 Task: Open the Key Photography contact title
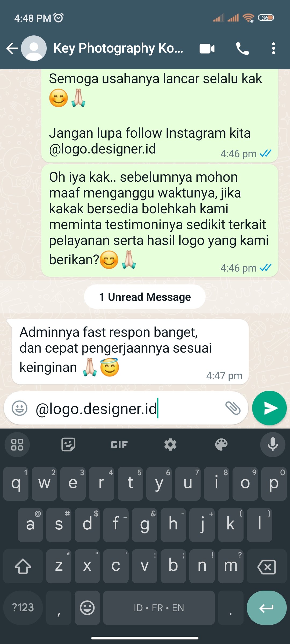pos(118,48)
